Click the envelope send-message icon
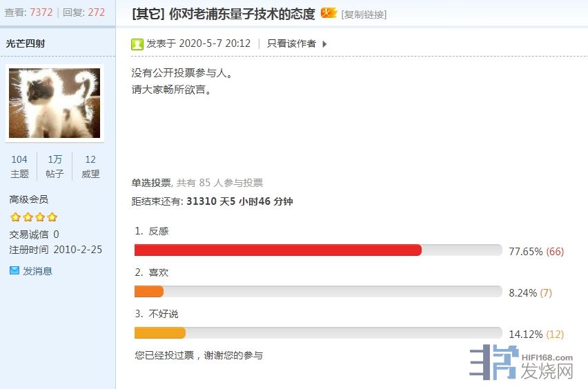Image resolution: width=588 pixels, height=389 pixels. click(14, 271)
